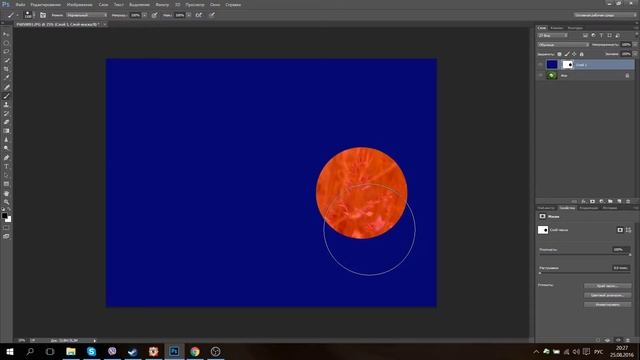
Task: Toggle lock image pixels
Action: coord(567,54)
